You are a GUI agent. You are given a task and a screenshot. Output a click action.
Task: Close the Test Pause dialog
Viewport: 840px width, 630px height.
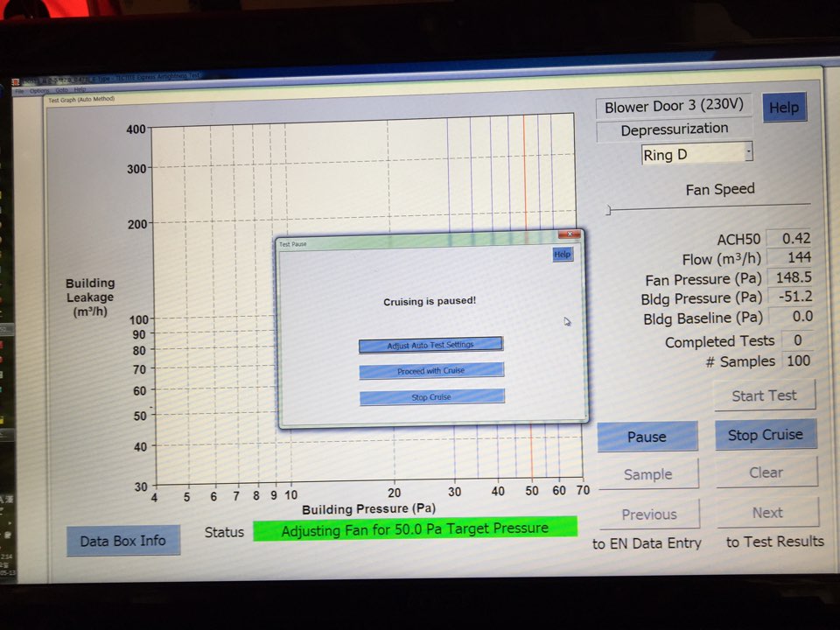569,234
